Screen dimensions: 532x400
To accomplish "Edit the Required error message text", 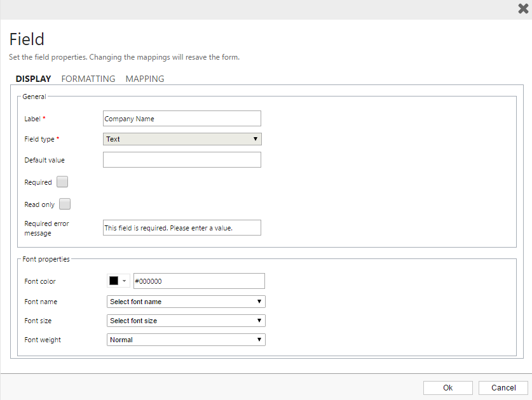I will pos(181,227).
